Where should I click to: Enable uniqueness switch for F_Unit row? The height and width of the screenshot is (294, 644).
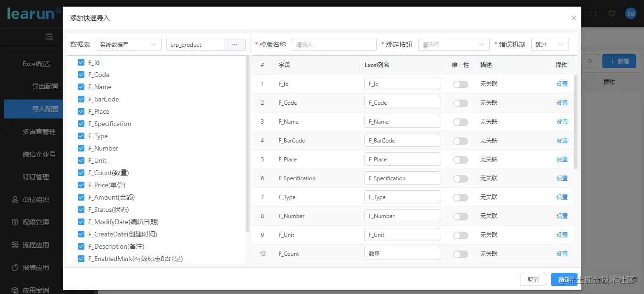coord(461,235)
